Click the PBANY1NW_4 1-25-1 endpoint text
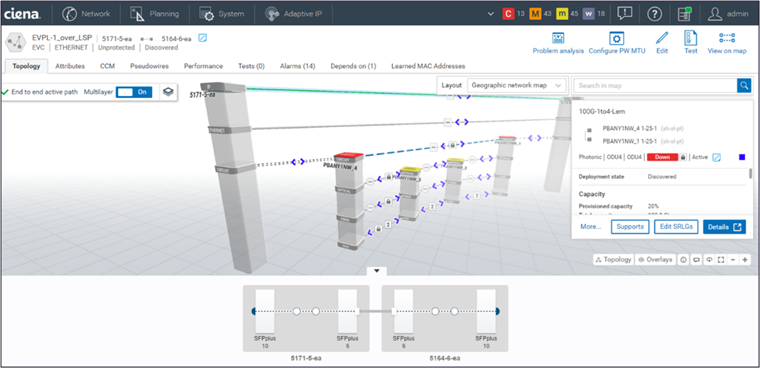Screen dimensions: 760x368 (x=630, y=129)
